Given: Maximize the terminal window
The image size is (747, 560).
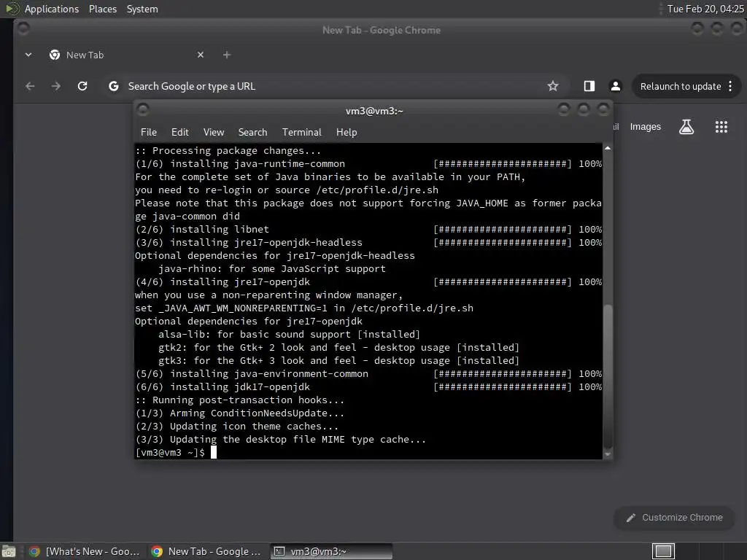Looking at the screenshot, I should [x=583, y=110].
